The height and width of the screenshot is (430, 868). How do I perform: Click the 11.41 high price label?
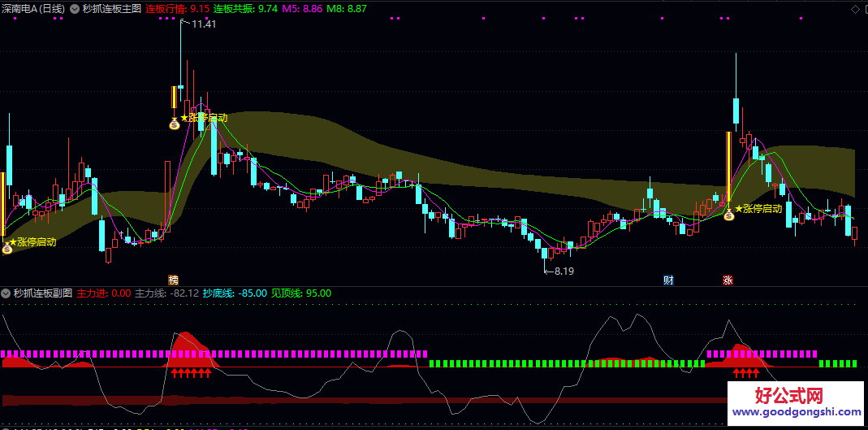point(204,24)
